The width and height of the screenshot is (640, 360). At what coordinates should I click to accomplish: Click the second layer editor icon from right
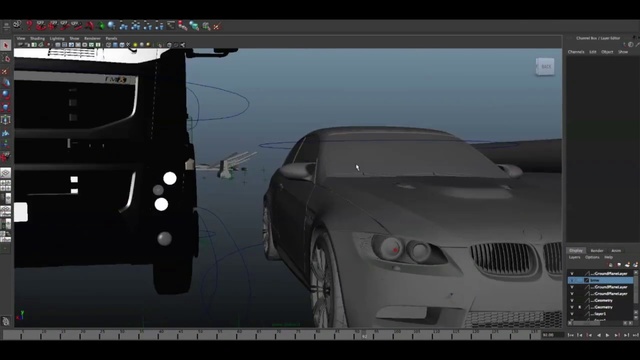(x=627, y=265)
